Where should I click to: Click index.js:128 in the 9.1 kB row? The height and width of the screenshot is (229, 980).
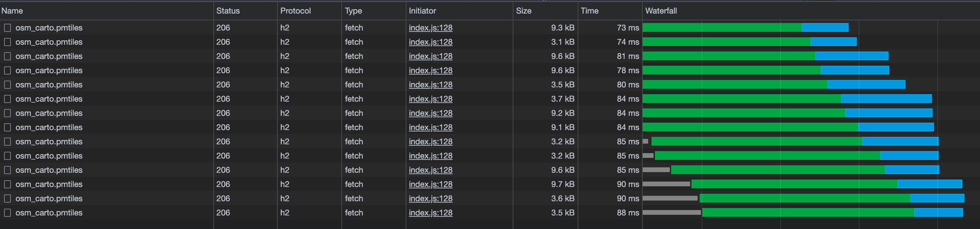430,127
